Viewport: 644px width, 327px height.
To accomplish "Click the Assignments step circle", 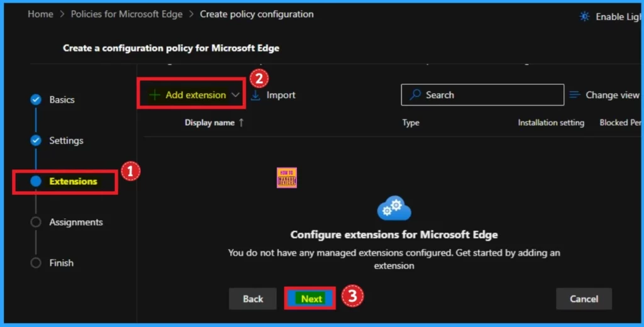I will coord(36,222).
